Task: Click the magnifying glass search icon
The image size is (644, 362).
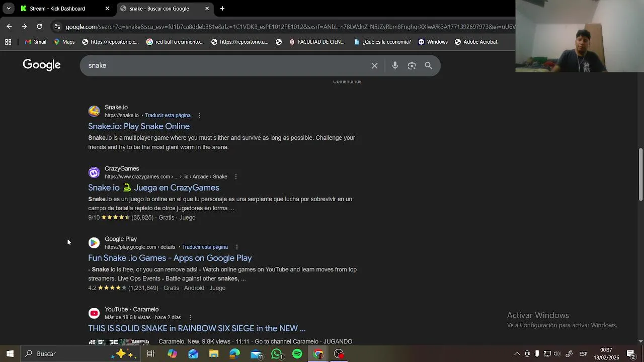Action: pyautogui.click(x=428, y=66)
